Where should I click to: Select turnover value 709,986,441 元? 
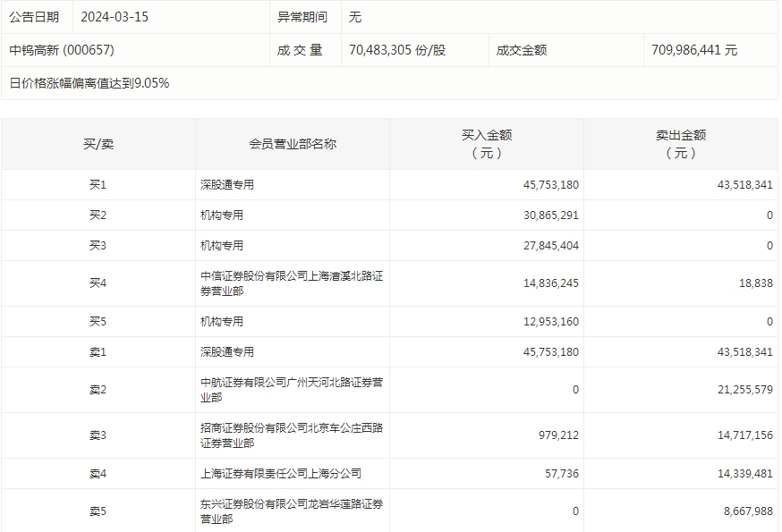[x=694, y=50]
